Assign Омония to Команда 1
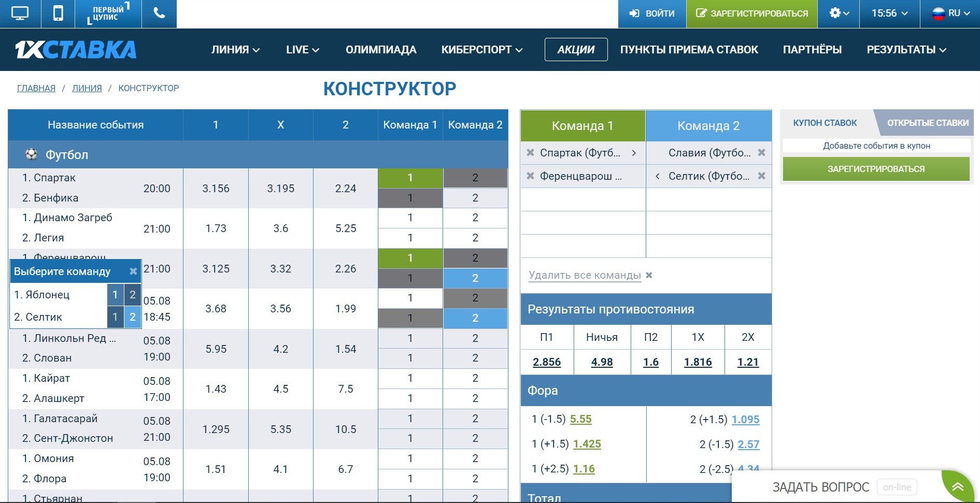 pyautogui.click(x=410, y=458)
